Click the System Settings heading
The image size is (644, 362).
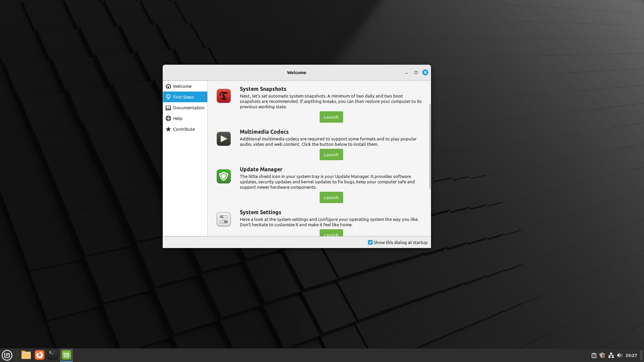(260, 212)
